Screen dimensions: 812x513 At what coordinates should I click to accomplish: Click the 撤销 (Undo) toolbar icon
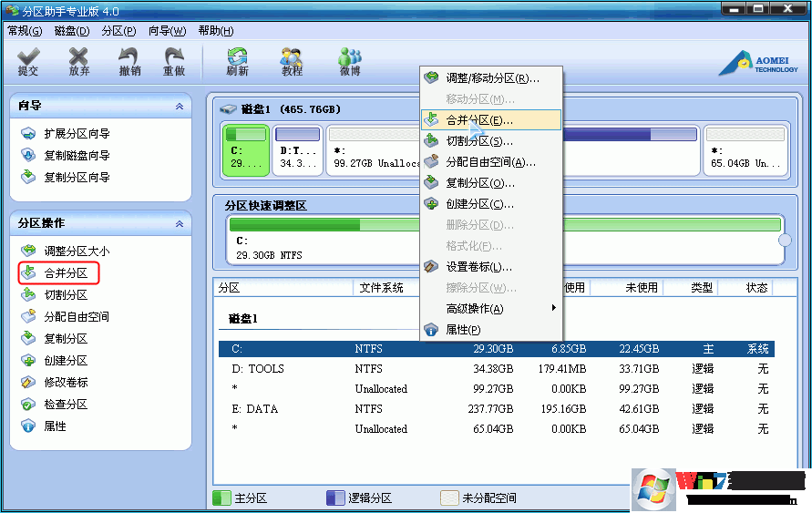pyautogui.click(x=129, y=62)
